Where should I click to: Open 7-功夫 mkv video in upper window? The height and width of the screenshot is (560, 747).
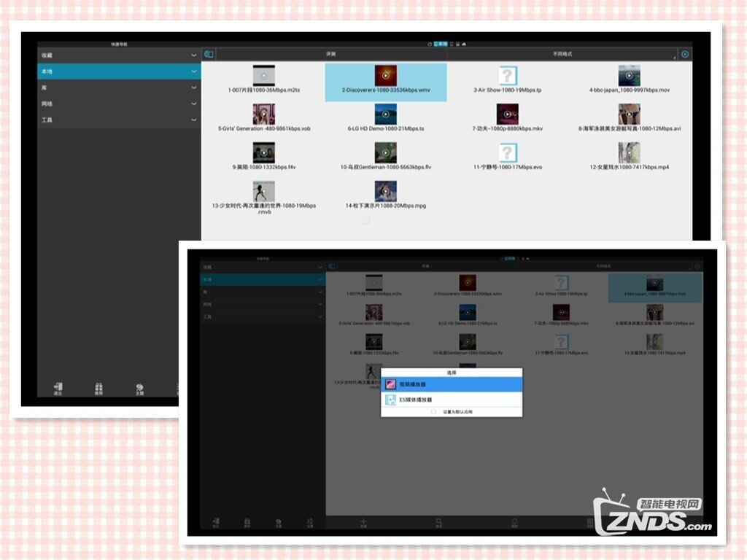coord(508,118)
